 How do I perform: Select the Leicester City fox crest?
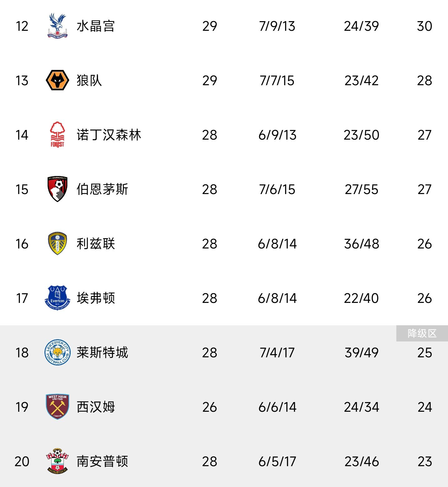pyautogui.click(x=57, y=352)
